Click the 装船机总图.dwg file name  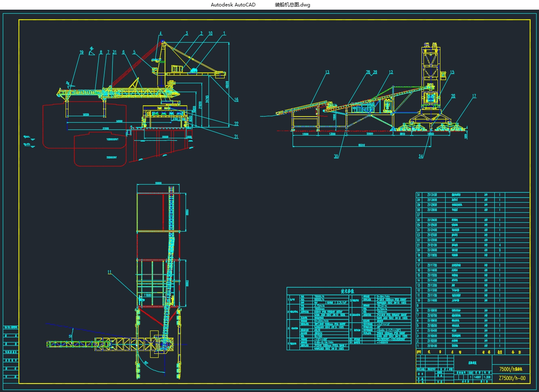tap(292, 5)
